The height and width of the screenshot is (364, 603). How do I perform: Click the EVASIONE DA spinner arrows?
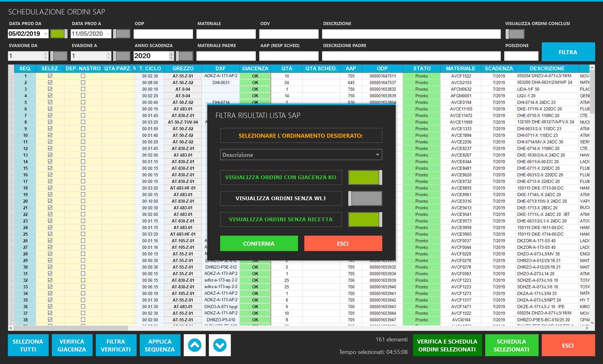tap(46, 56)
